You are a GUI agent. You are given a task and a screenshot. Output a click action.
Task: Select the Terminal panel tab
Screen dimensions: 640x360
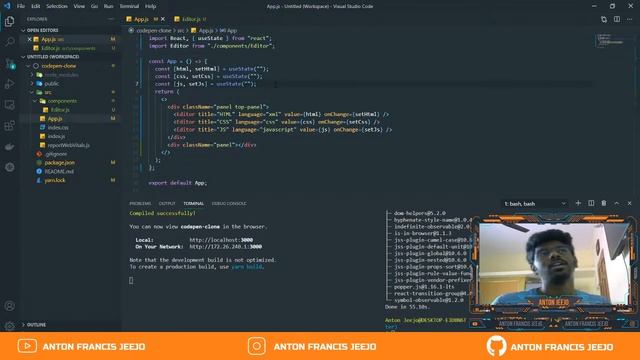point(193,203)
